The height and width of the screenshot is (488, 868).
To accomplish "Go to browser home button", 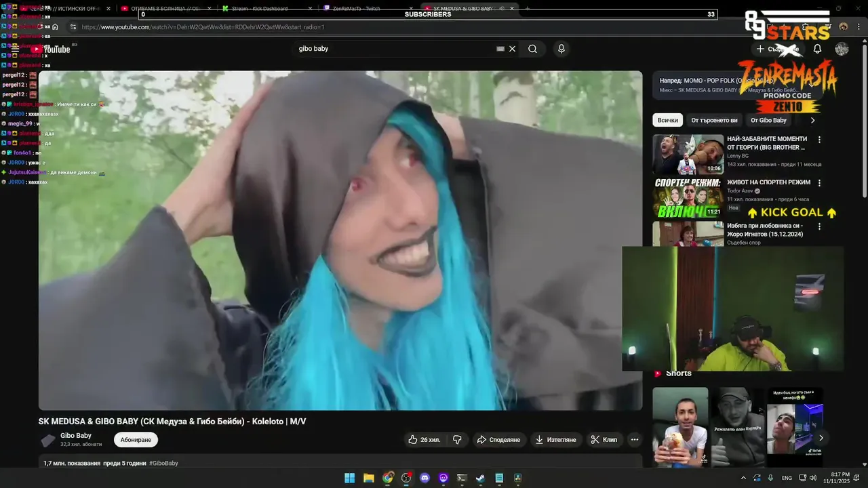I will coord(56,27).
